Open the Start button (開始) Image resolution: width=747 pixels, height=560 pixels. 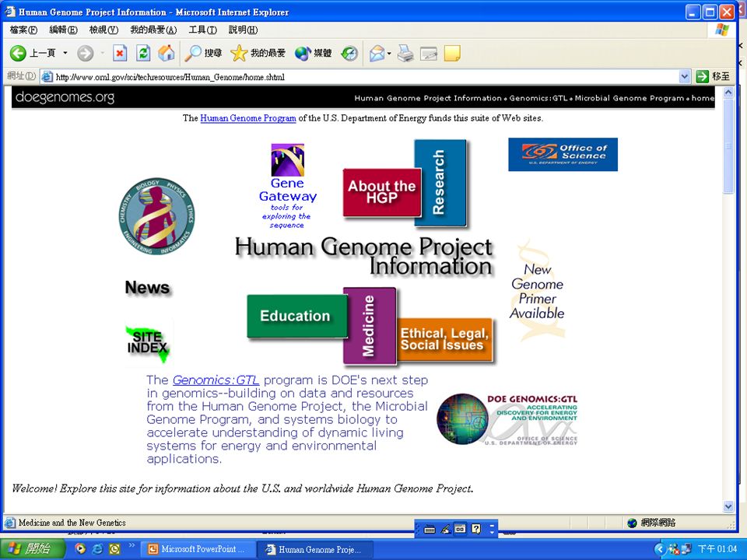click(33, 549)
